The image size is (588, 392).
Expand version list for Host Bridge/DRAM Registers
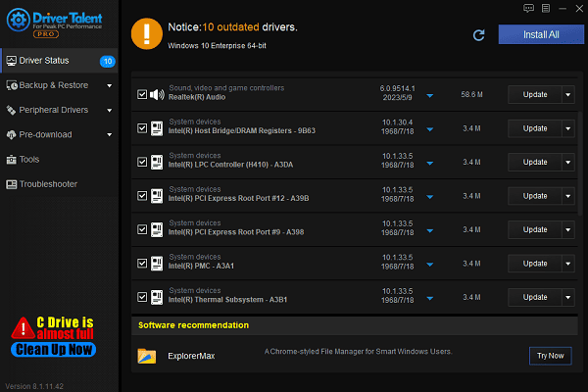click(x=430, y=129)
